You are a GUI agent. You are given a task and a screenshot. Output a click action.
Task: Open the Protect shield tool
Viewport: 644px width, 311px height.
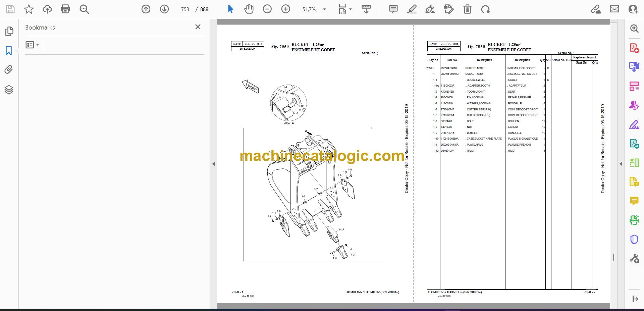pyautogui.click(x=634, y=240)
